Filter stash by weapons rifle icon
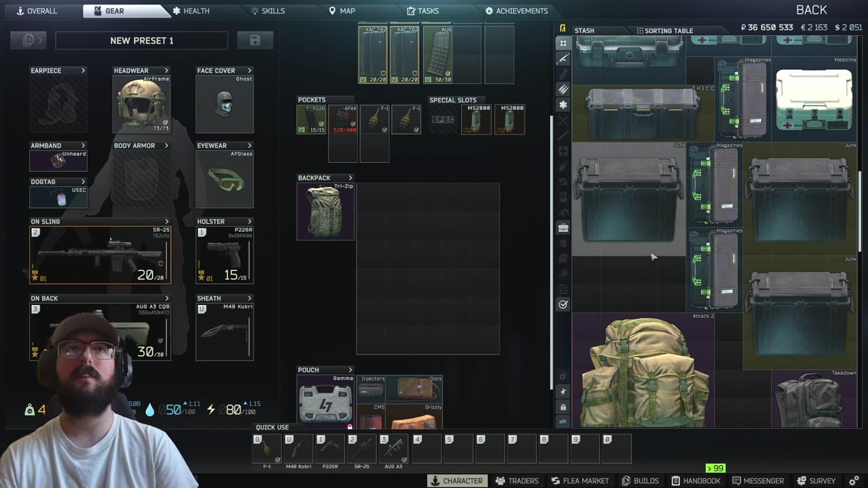The image size is (868, 488). click(x=563, y=59)
